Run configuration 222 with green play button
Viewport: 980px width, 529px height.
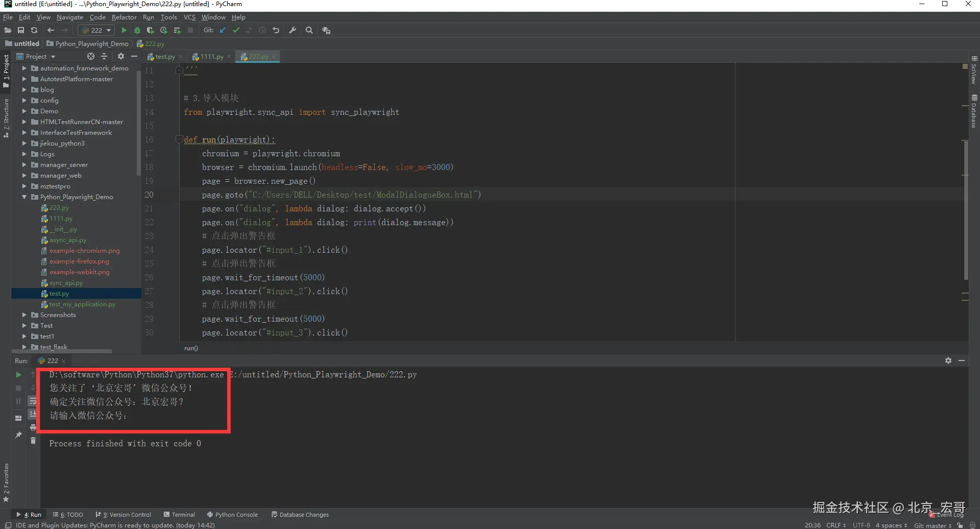point(124,30)
